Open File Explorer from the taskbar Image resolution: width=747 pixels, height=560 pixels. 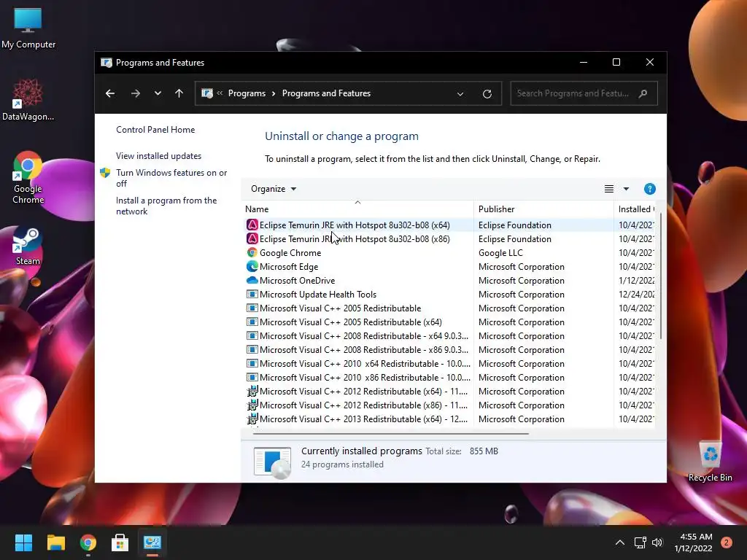55,542
